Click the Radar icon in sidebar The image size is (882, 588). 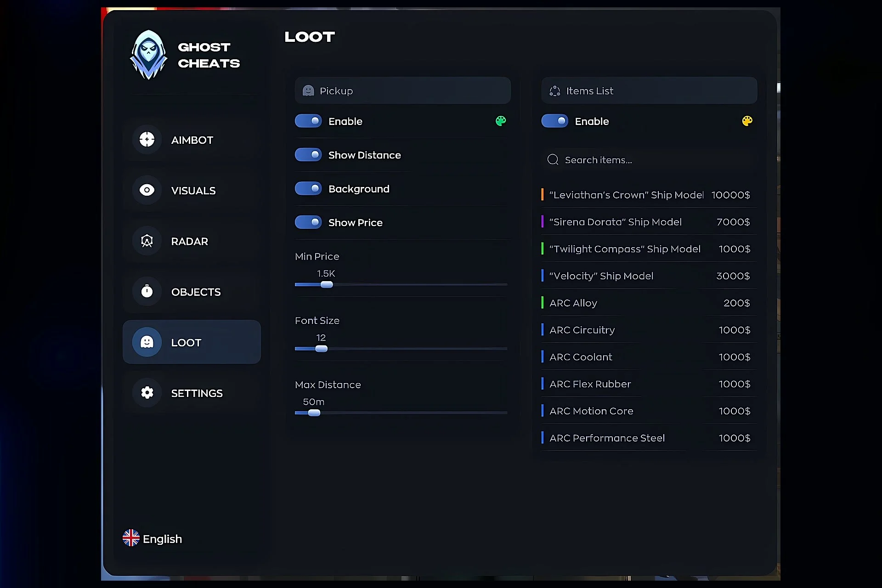click(x=147, y=241)
